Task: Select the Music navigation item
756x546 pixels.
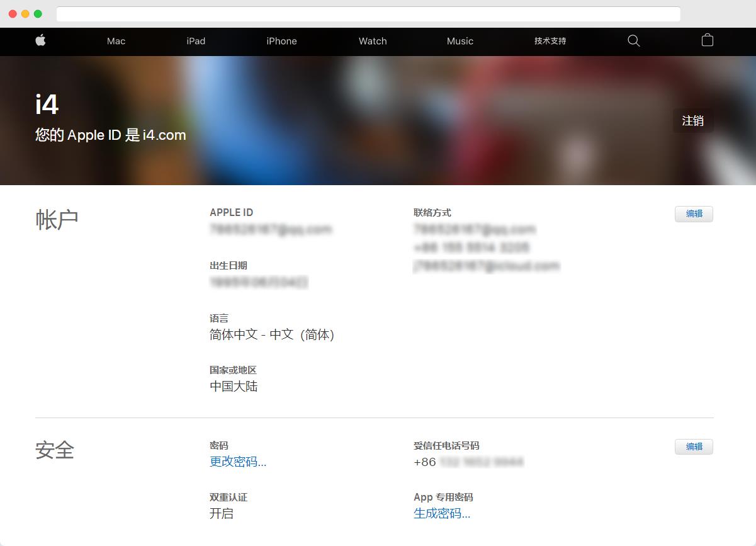Action: point(460,41)
